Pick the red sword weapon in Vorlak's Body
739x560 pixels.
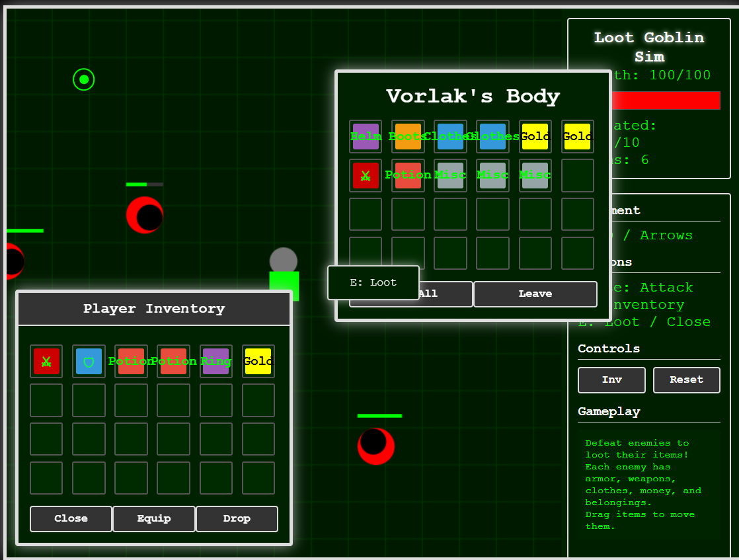coord(366,175)
